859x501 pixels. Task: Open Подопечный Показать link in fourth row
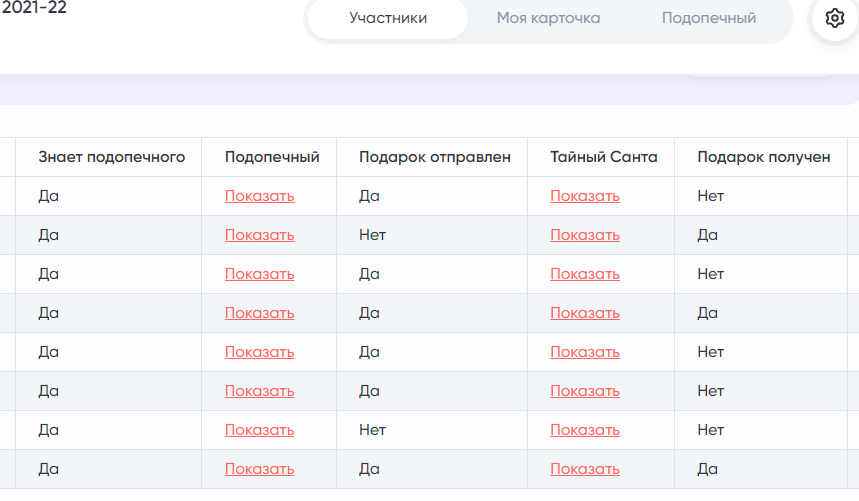pos(260,313)
